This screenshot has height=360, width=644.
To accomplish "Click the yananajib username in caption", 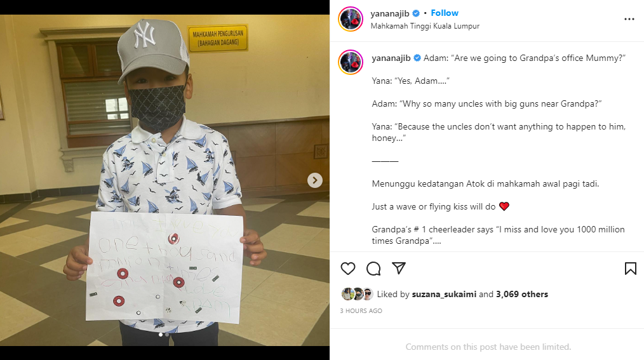I will pos(391,58).
